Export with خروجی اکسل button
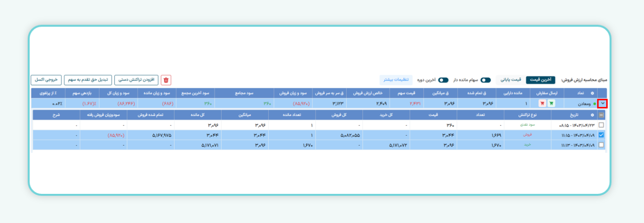 point(46,80)
